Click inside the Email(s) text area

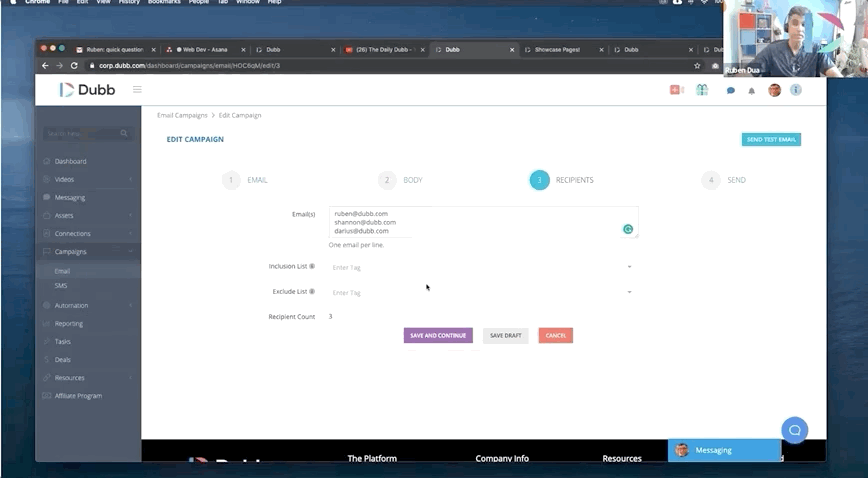(483, 222)
